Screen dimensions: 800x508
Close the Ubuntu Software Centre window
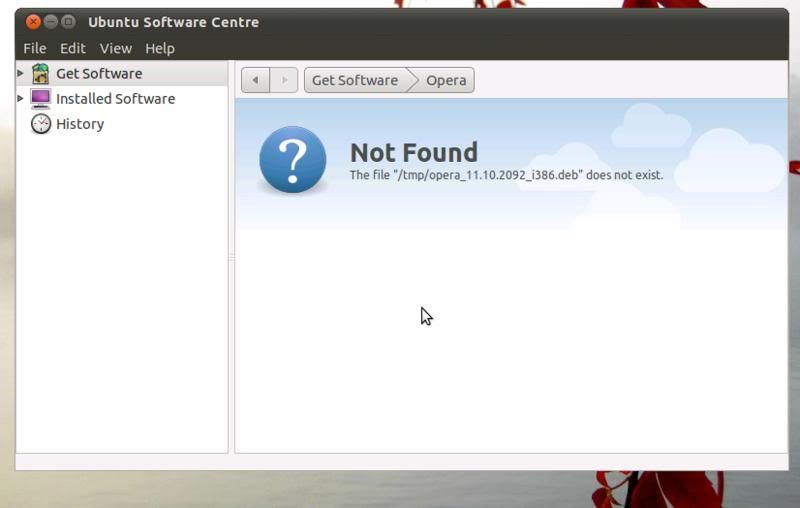(x=33, y=22)
